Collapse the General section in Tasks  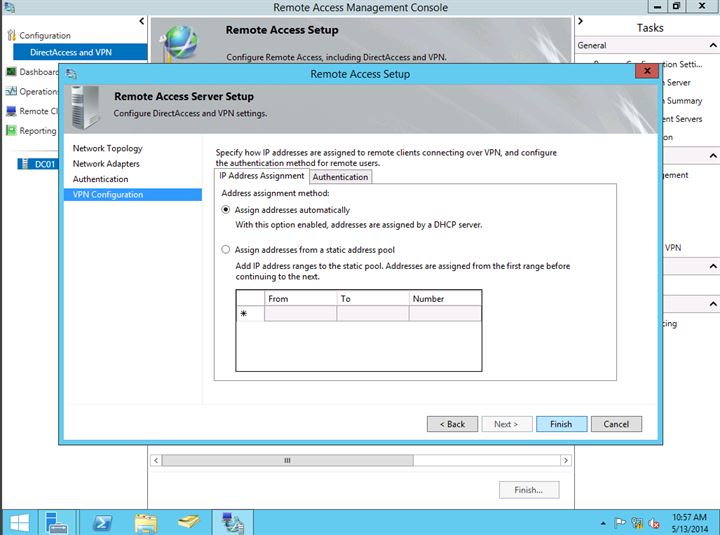click(713, 45)
